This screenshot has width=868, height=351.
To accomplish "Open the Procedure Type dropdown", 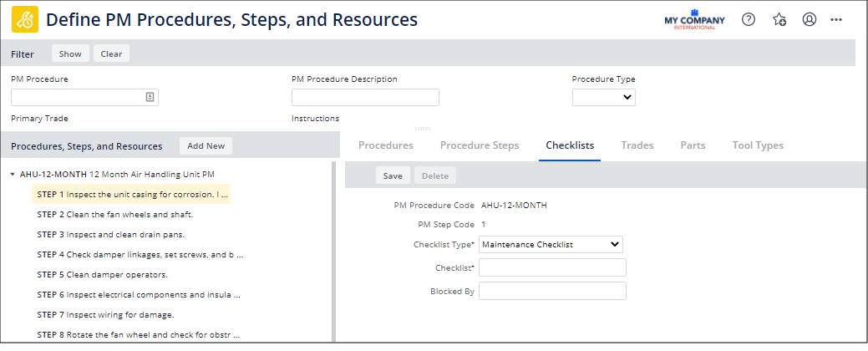I will point(603,97).
